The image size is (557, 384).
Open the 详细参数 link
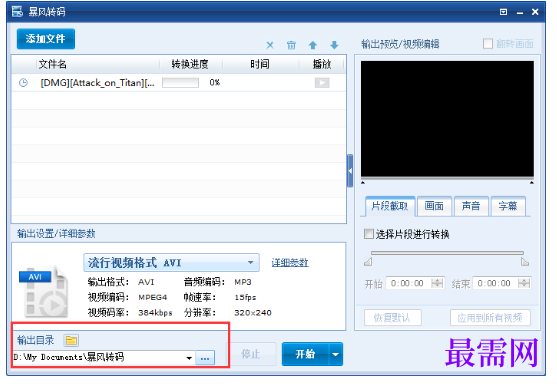290,263
